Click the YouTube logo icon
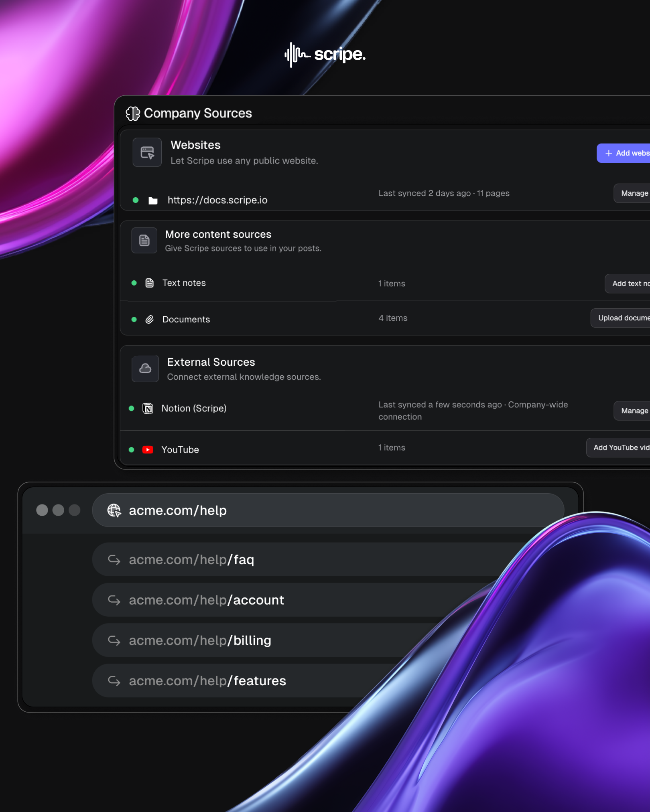Screen dimensions: 650x812 tap(148, 450)
